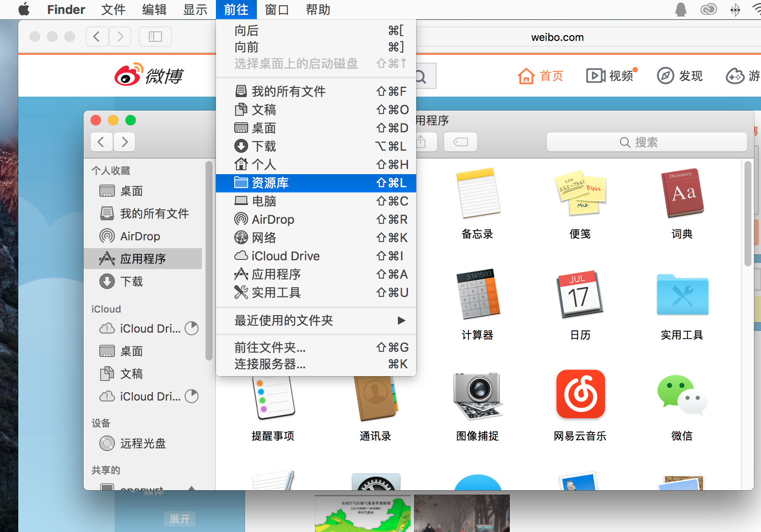Choose iCloud Drive in the 前往 menu
Image resolution: width=761 pixels, height=532 pixels.
(x=316, y=256)
